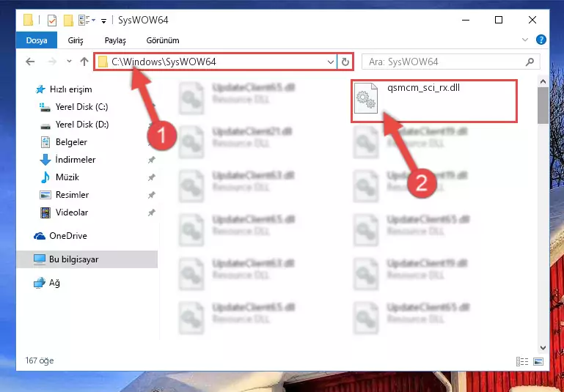Select the qsmcm_sci_rx.dll file name
564x392 pixels.
(x=423, y=88)
